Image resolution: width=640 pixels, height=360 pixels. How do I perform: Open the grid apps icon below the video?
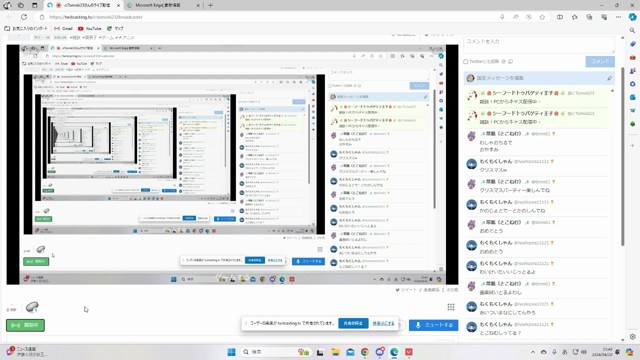(x=451, y=307)
